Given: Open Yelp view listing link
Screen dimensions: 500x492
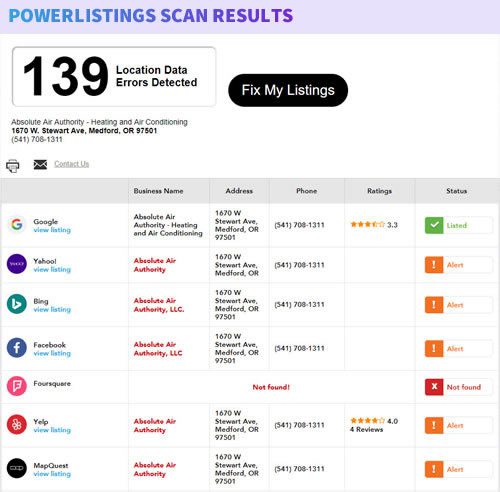Looking at the screenshot, I should [52, 430].
